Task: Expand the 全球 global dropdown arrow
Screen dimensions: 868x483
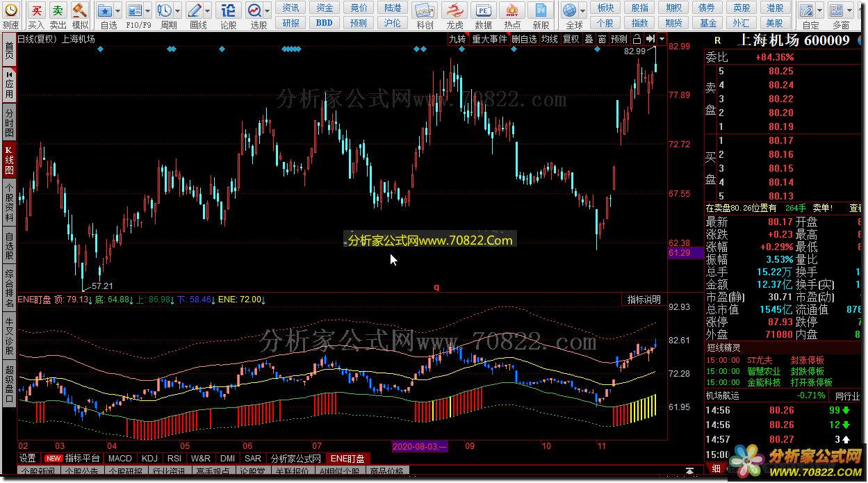Action: click(x=583, y=10)
